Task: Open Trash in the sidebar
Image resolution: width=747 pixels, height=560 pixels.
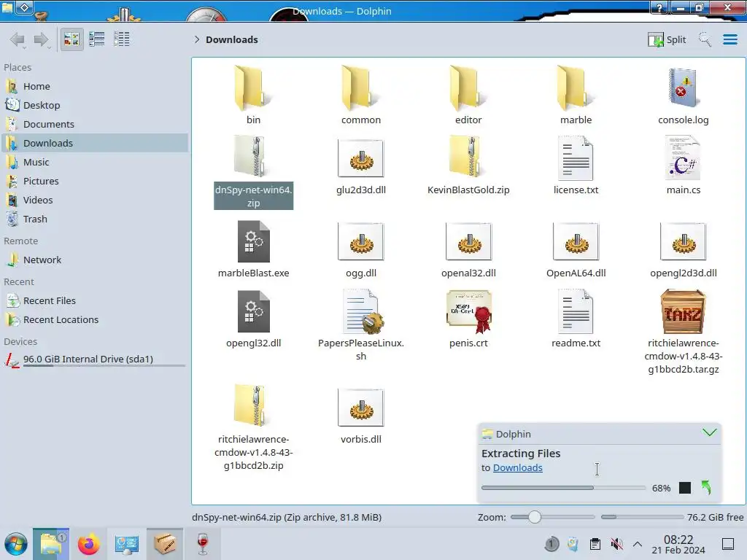Action: (x=96, y=219)
